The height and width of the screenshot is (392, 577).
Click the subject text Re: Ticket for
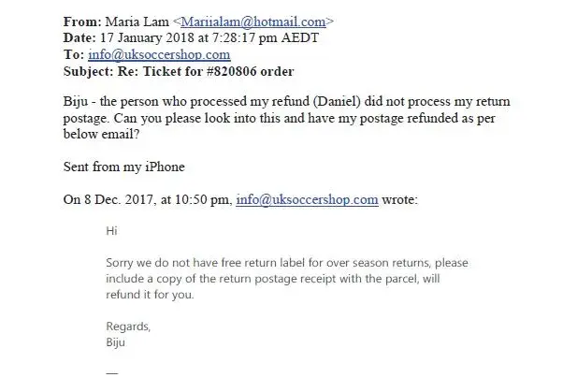tap(166, 71)
